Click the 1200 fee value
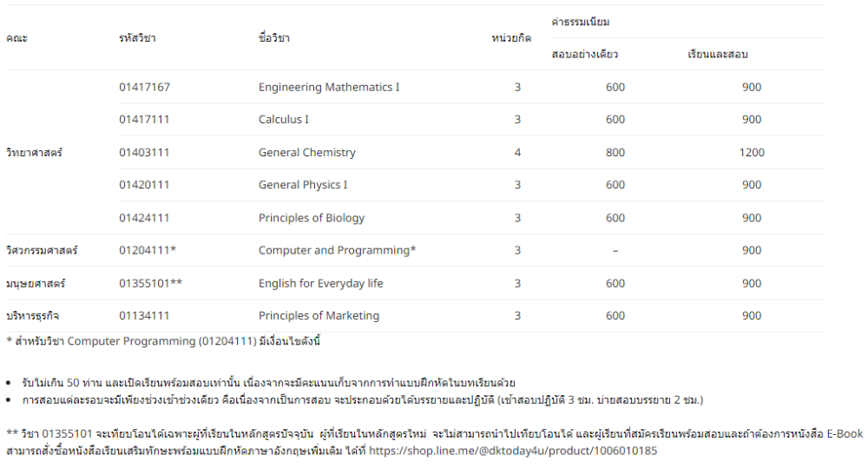Image resolution: width=868 pixels, height=468 pixels. (x=752, y=153)
